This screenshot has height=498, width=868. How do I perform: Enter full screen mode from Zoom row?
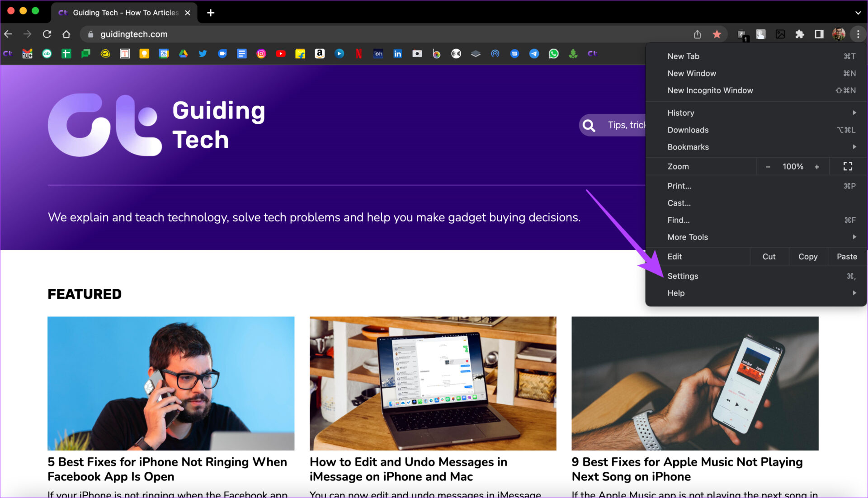[x=848, y=166]
